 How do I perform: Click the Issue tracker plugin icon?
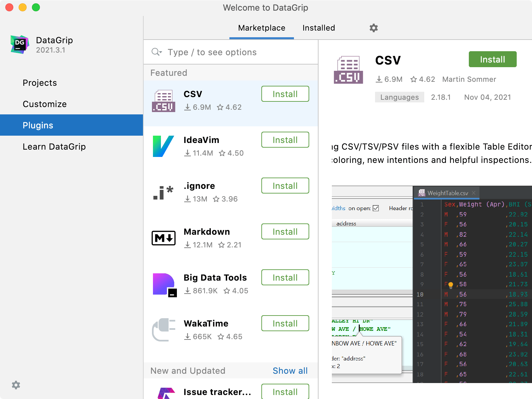(x=166, y=393)
